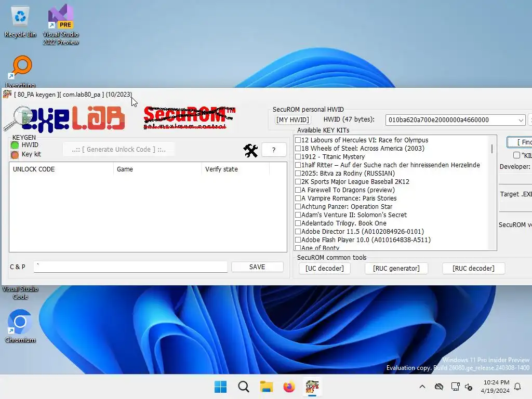Screen dimensions: 532x399
Task: Check A Vampire Romance: Paris Stories
Action: tap(298, 198)
